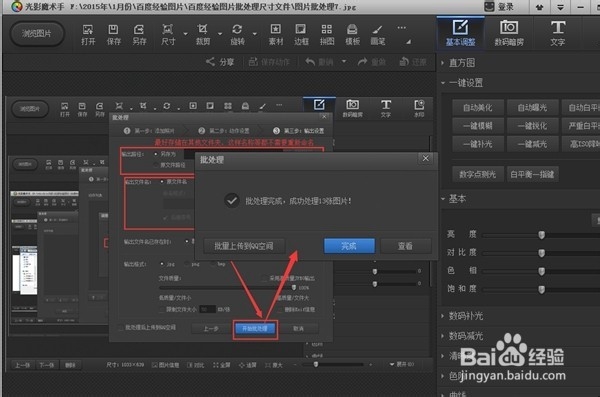Open the 旋转 dropdown arrow
600x397 pixels.
255,34
